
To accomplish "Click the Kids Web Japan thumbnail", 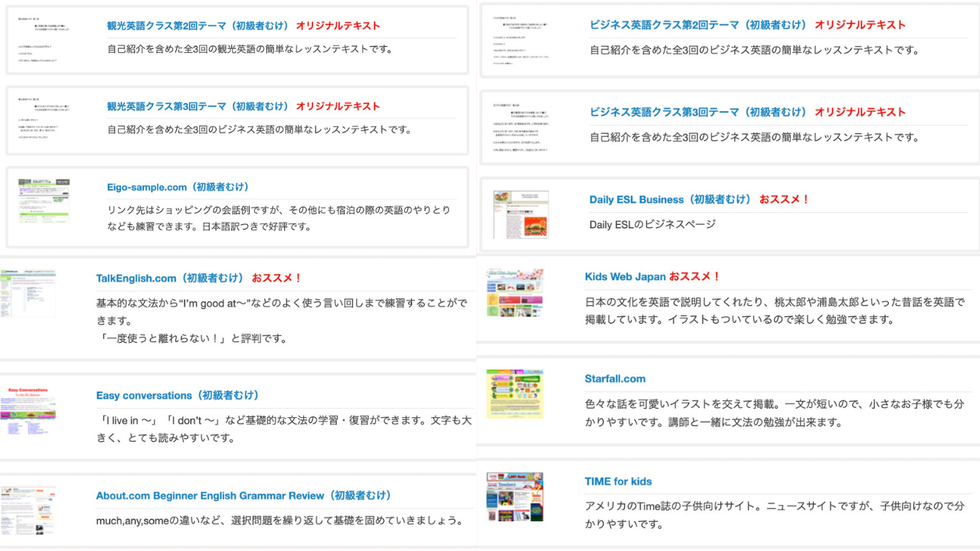I will (514, 292).
